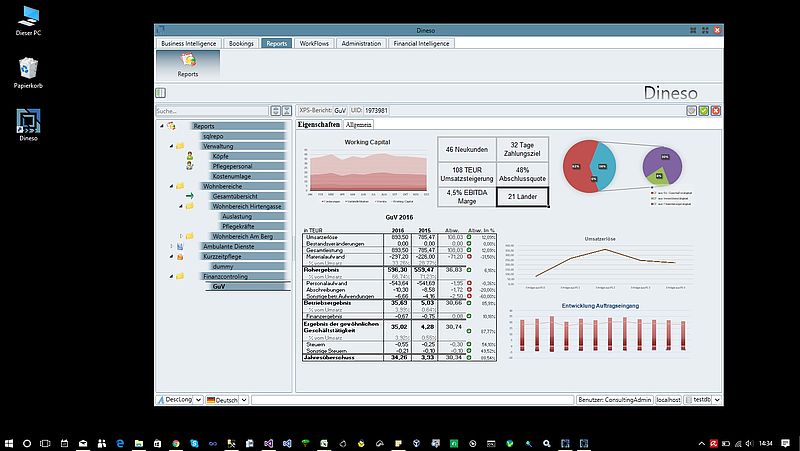This screenshot has width=800, height=451.
Task: Click the person icon beside Pflegepersonal
Action: click(x=190, y=166)
